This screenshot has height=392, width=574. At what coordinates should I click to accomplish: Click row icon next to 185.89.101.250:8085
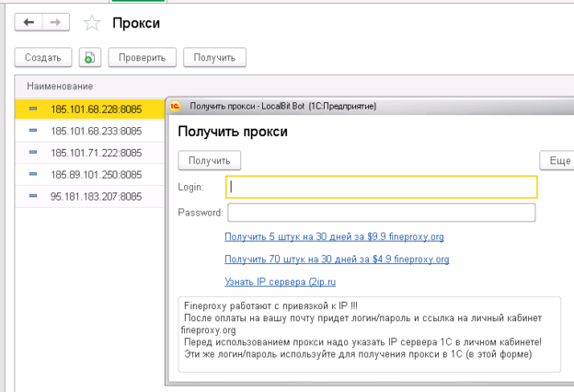(x=33, y=174)
